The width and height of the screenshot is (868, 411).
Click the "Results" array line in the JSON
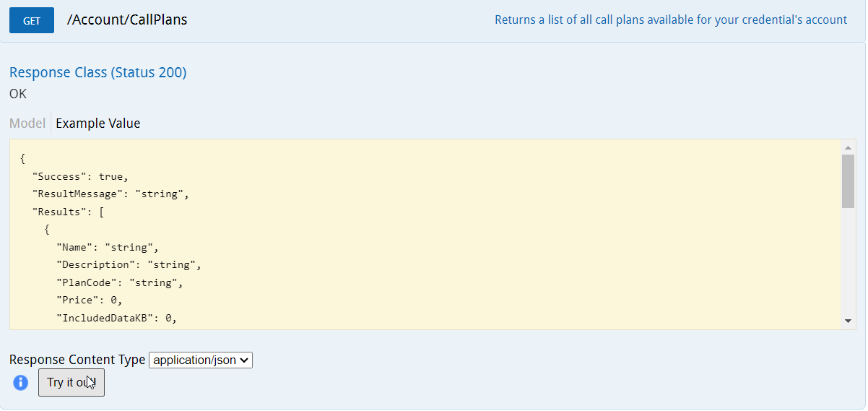tap(69, 212)
